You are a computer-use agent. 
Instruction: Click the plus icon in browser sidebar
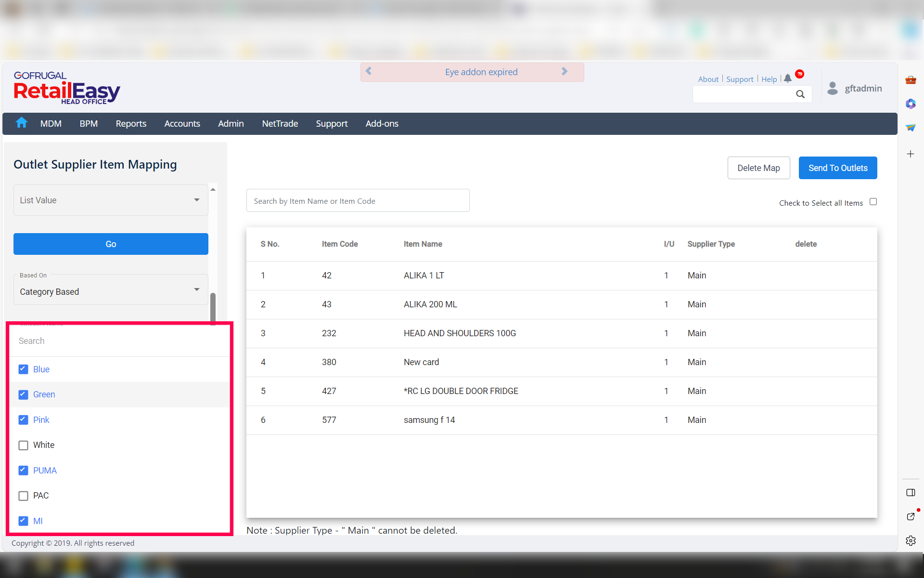pyautogui.click(x=911, y=154)
